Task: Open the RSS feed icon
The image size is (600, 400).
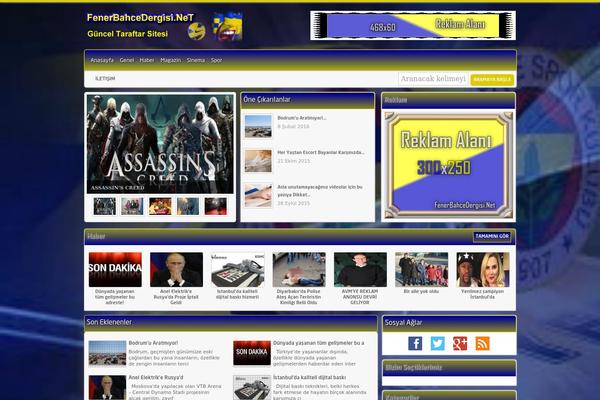Action: tap(483, 343)
